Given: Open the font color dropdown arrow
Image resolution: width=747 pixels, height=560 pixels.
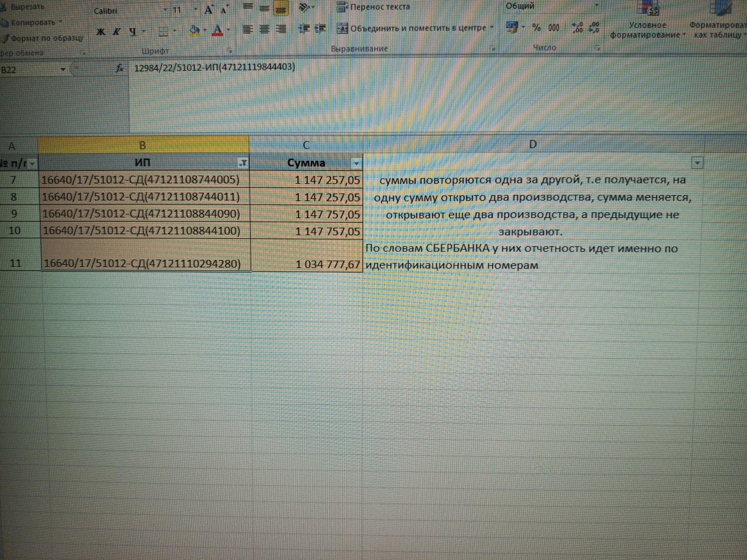Looking at the screenshot, I should click(x=228, y=30).
